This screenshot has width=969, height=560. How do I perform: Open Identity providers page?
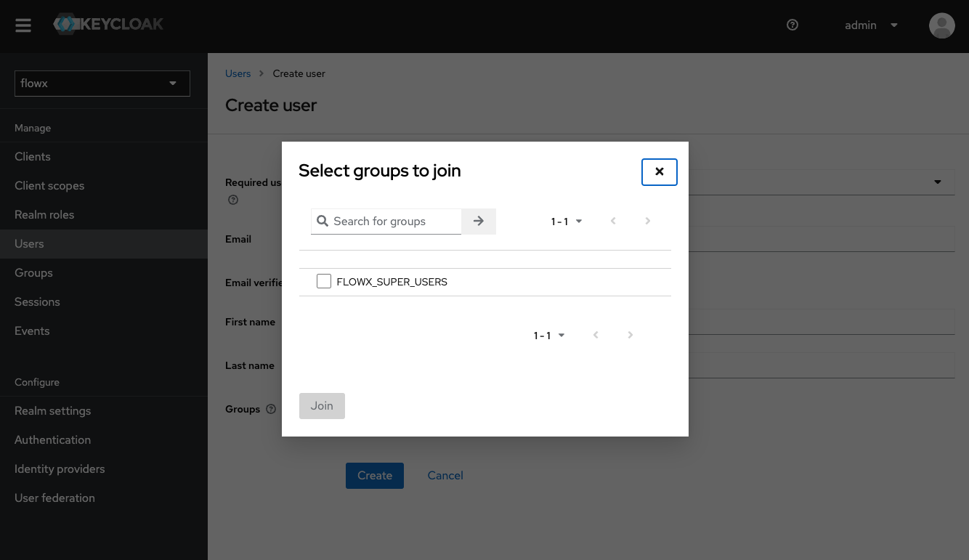click(104, 469)
